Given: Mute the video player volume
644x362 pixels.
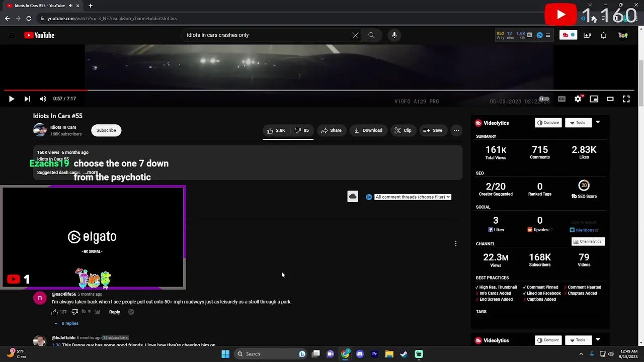Looking at the screenshot, I should [43, 99].
